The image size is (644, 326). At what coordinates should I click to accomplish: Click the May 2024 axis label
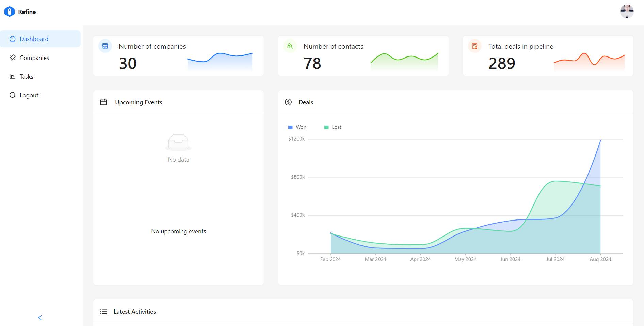click(x=465, y=259)
